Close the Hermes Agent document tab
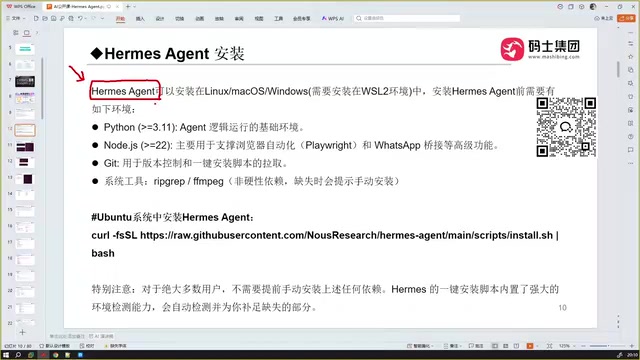Viewport: 640px width, 360px height. (x=118, y=7)
